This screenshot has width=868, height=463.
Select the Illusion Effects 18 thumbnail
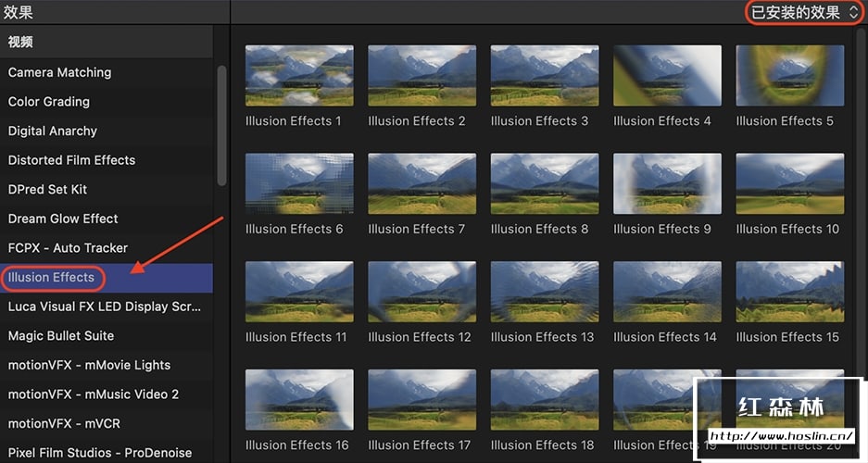[545, 400]
